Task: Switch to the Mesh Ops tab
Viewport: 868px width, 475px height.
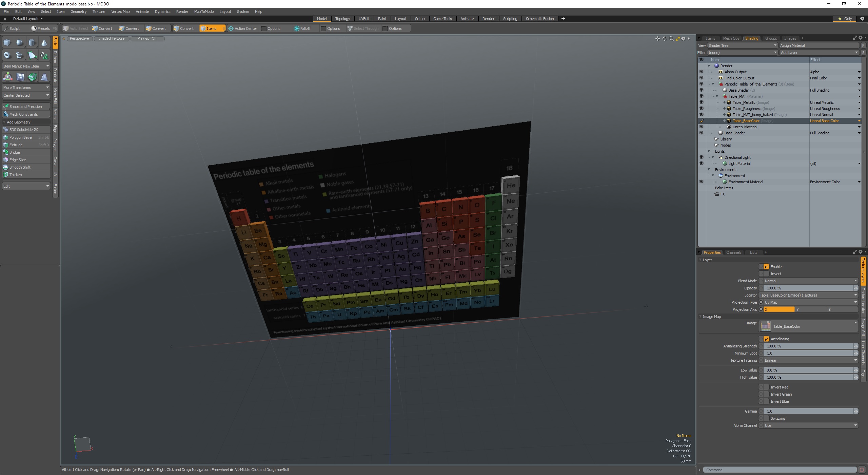Action: 731,38
